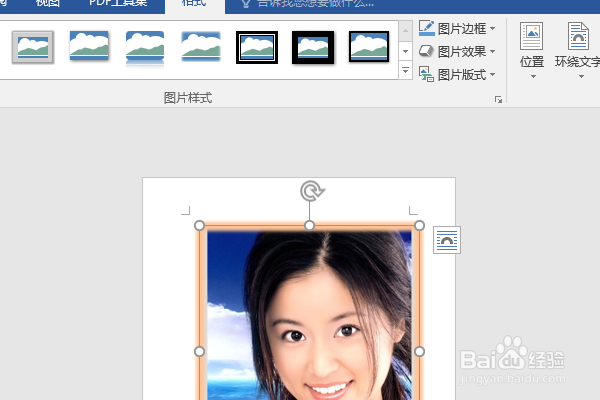Image resolution: width=600 pixels, height=400 pixels.
Task: Open the 图片效果 picture effects menu
Action: click(457, 51)
